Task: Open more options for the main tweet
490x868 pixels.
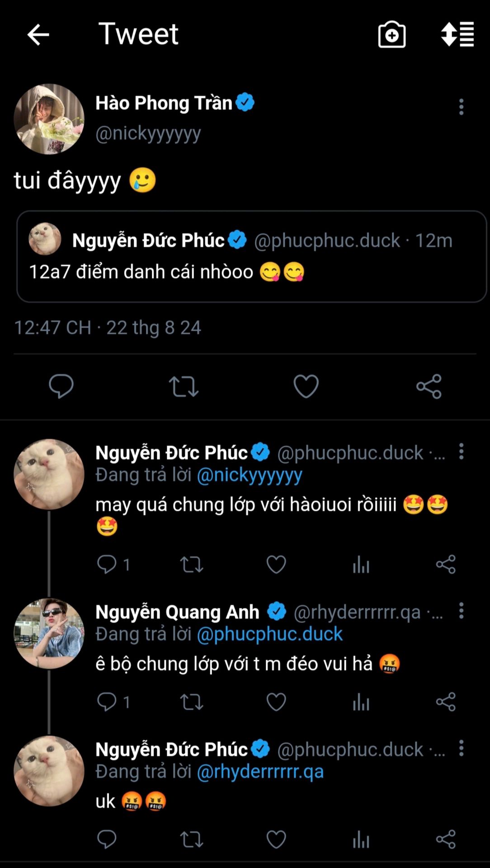Action: point(461,107)
